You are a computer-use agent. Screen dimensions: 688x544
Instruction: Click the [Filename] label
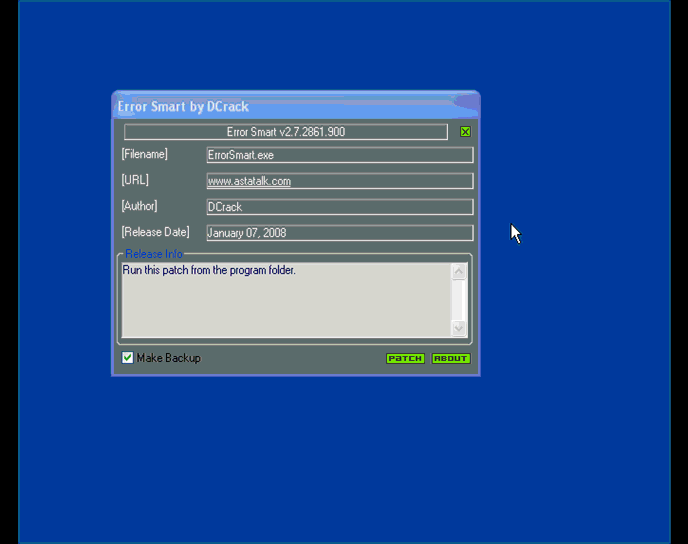pos(145,154)
